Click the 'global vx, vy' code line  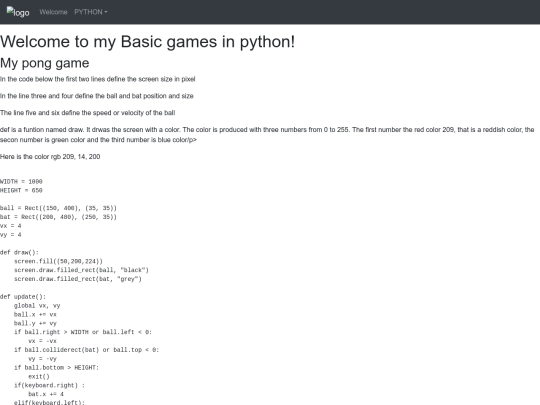point(37,306)
